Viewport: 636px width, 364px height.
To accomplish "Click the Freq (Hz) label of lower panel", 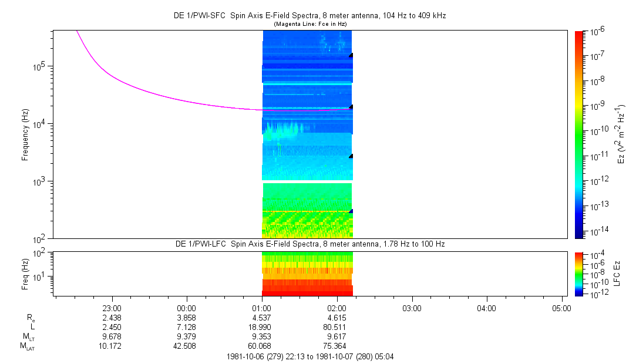I will [25, 274].
